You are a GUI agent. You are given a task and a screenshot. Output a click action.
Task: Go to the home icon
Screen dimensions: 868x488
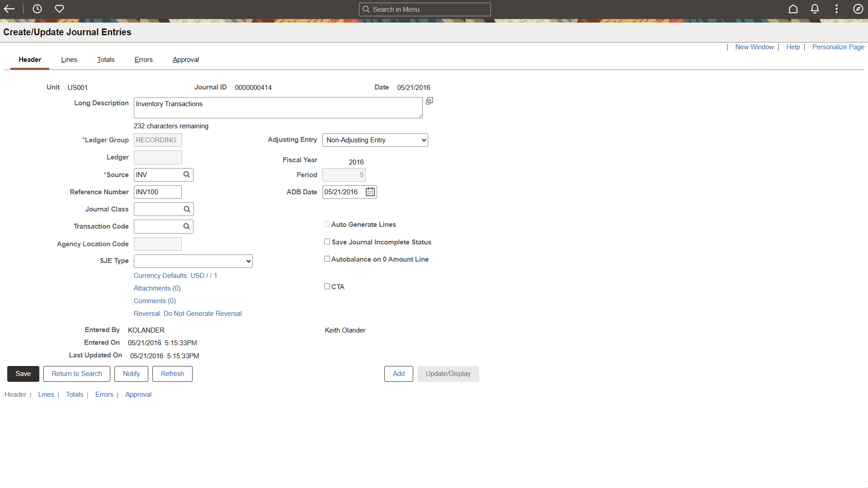(793, 9)
